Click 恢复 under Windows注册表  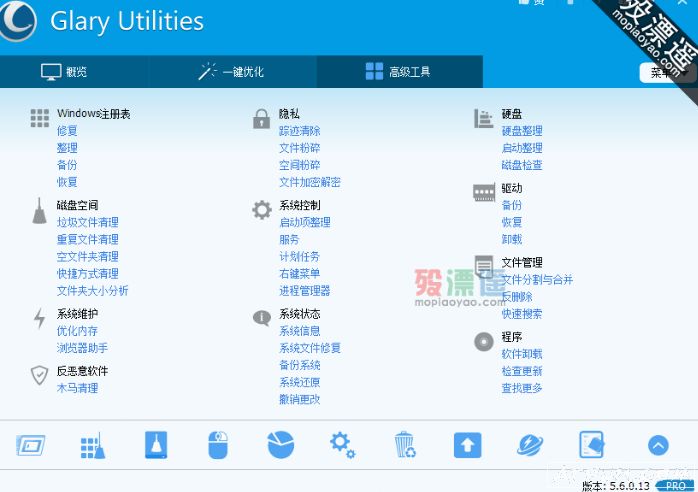tap(67, 182)
